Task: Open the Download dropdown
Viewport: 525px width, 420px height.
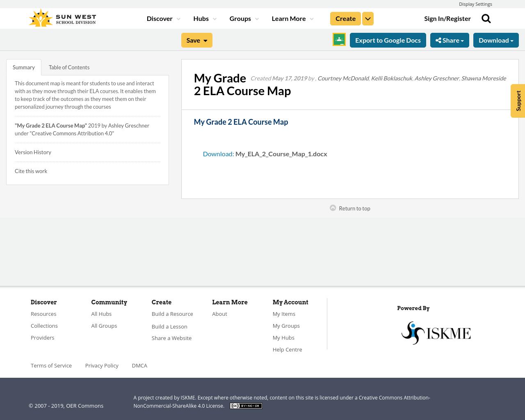Action: 496,40
